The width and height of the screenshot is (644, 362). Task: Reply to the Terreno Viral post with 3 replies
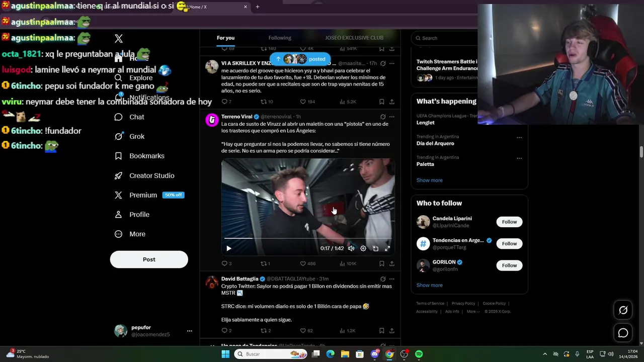click(226, 263)
